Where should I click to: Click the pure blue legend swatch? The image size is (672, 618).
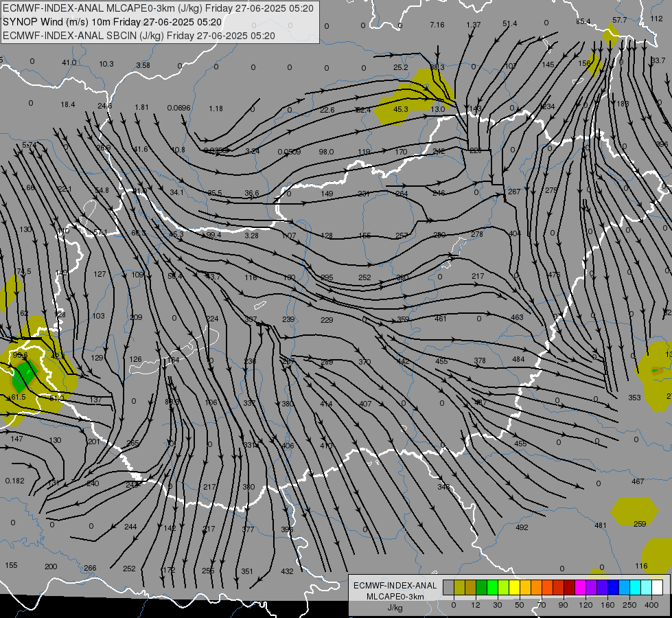tap(613, 588)
